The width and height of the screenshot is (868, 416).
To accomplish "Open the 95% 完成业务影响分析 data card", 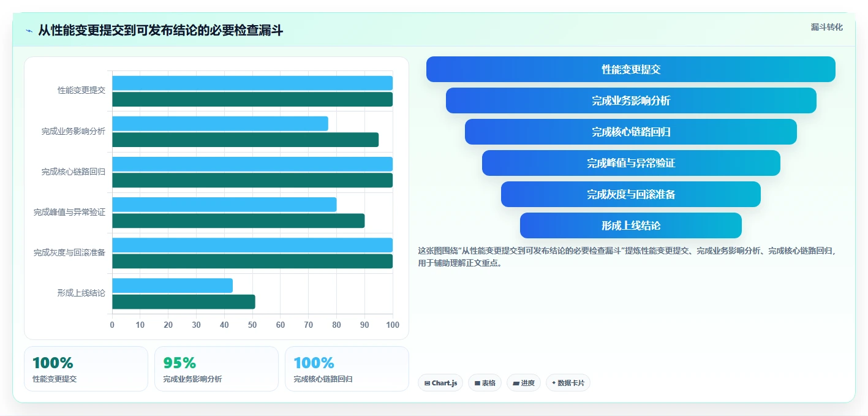I will coord(216,369).
